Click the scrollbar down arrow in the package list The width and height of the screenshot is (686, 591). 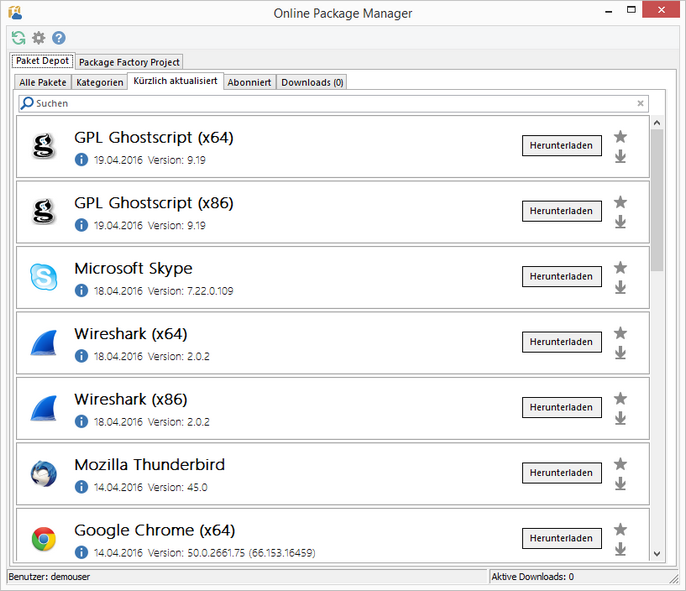[657, 553]
